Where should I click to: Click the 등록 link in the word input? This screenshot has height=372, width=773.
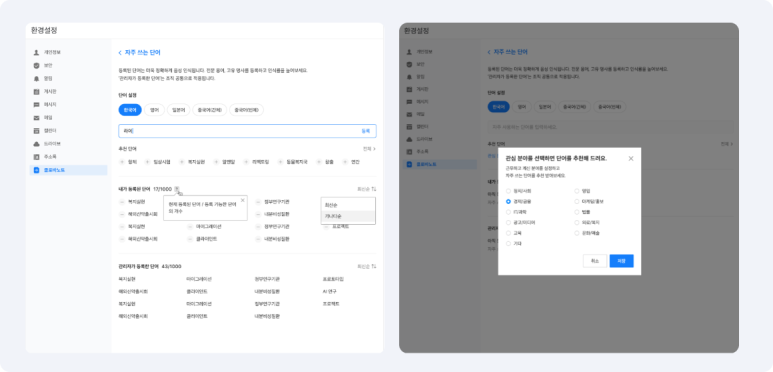(x=366, y=131)
